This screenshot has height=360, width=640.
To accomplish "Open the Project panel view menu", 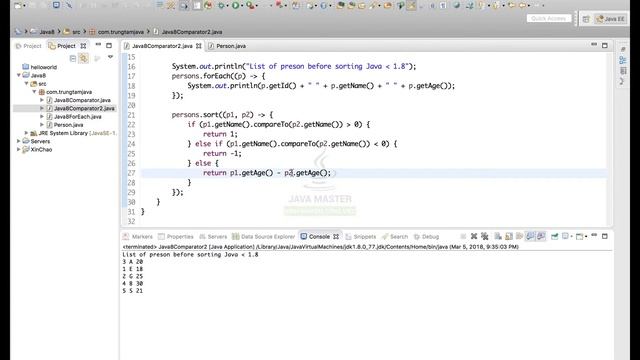I will click(x=110, y=57).
